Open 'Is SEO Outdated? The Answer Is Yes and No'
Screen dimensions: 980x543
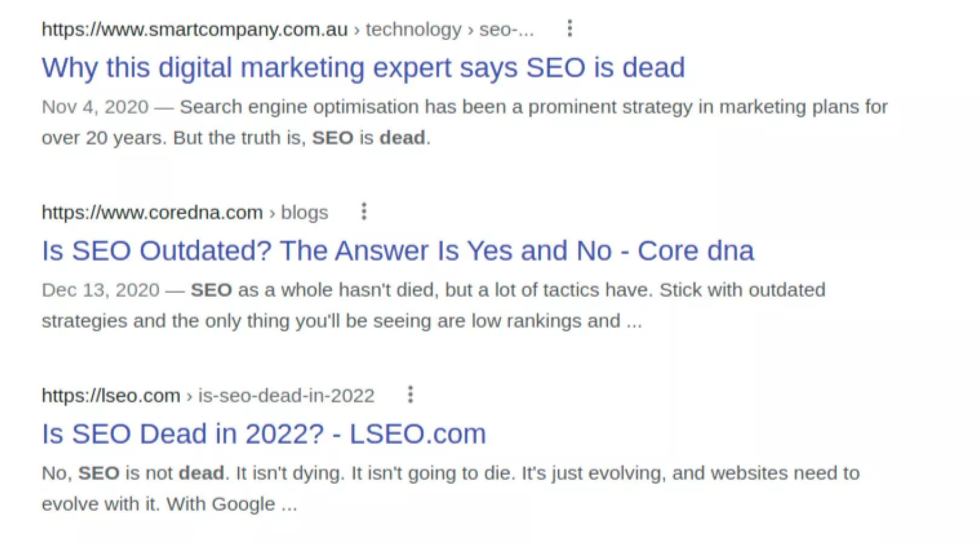397,251
